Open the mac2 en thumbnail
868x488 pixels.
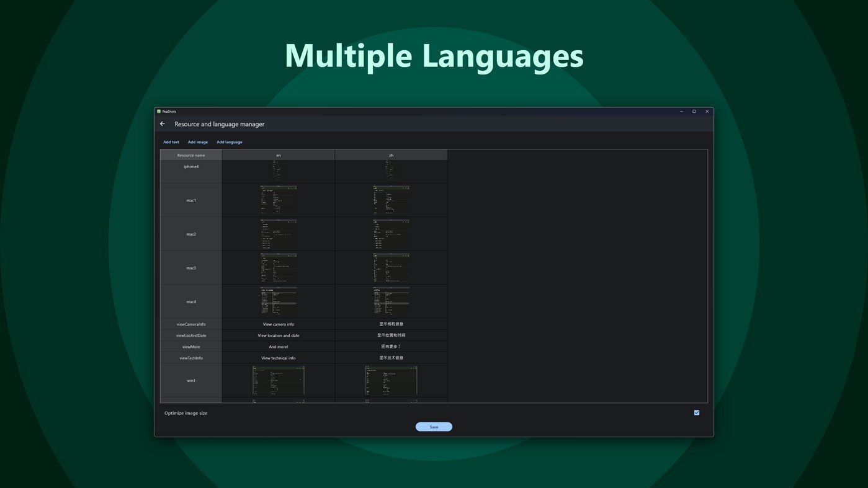279,234
